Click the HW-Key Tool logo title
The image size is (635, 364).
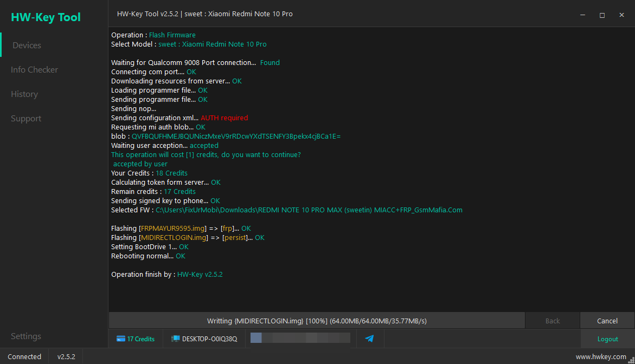46,17
